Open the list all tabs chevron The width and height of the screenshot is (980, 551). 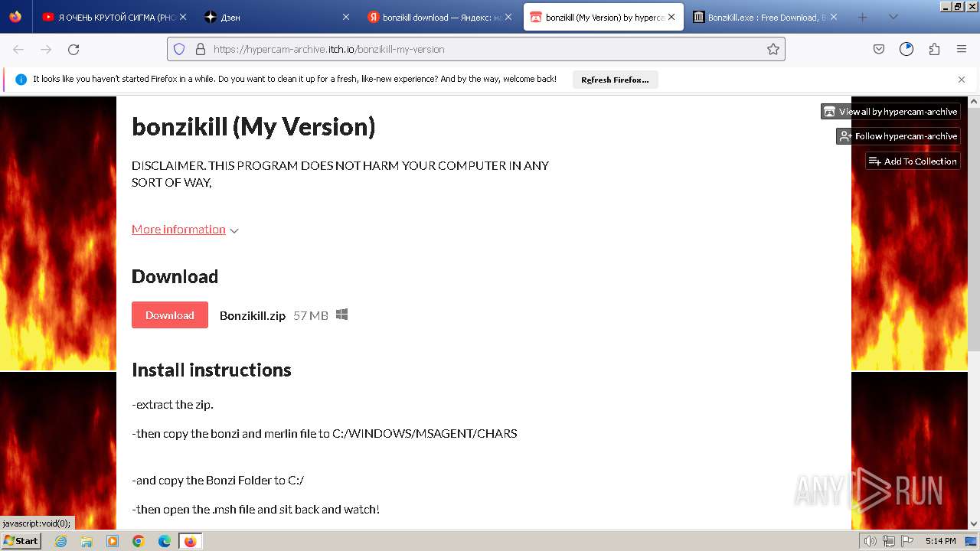(893, 17)
